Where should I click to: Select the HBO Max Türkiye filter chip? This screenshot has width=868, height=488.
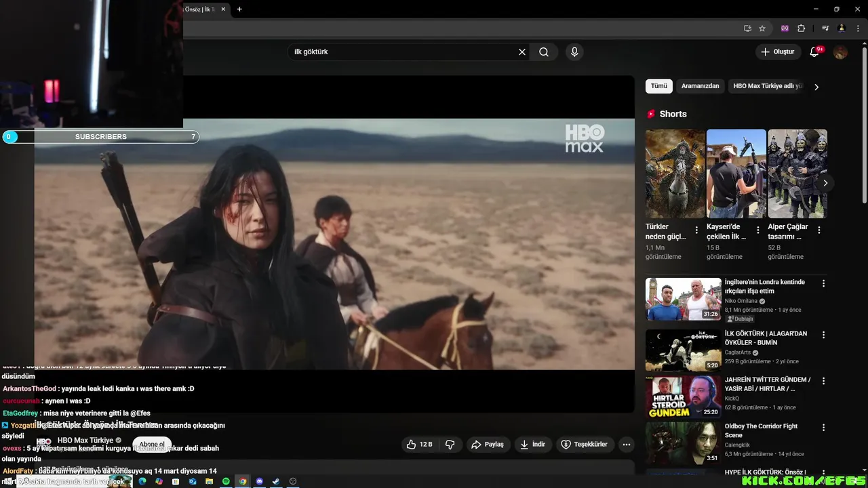click(x=768, y=86)
